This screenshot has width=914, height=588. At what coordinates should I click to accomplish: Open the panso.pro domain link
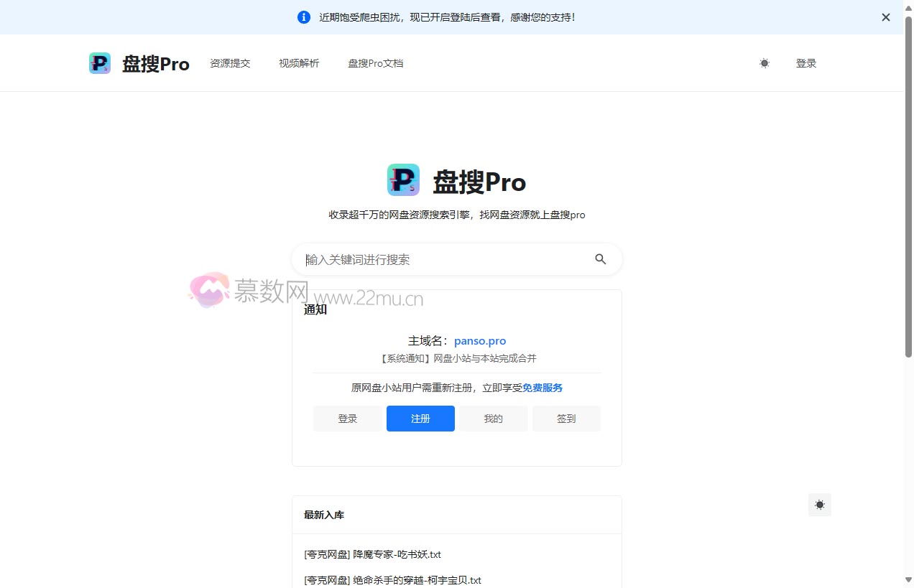(x=480, y=340)
